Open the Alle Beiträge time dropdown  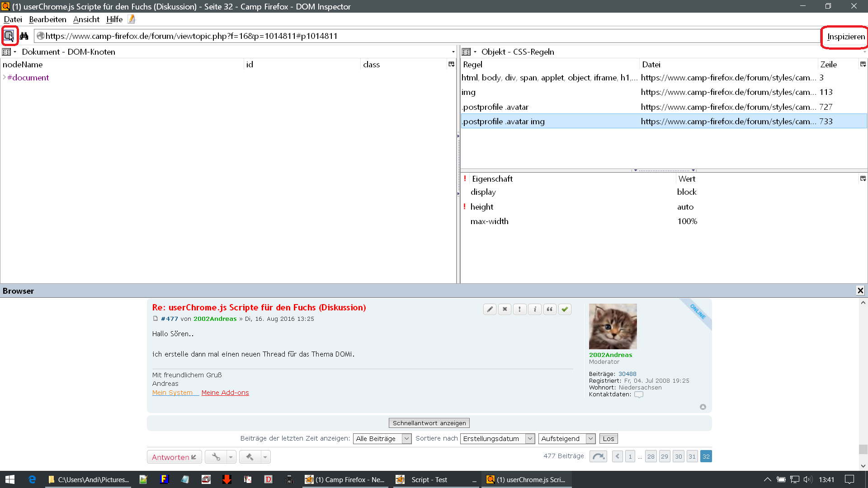tap(382, 439)
